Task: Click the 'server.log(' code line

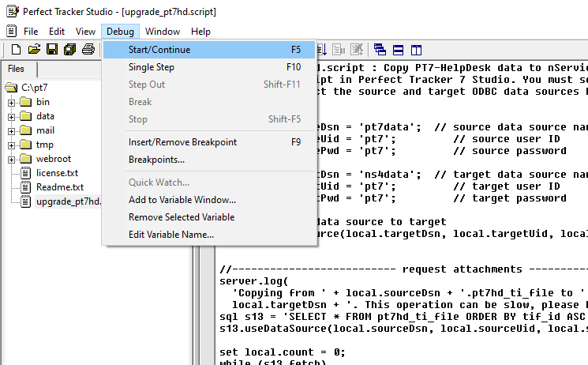Action: [254, 281]
